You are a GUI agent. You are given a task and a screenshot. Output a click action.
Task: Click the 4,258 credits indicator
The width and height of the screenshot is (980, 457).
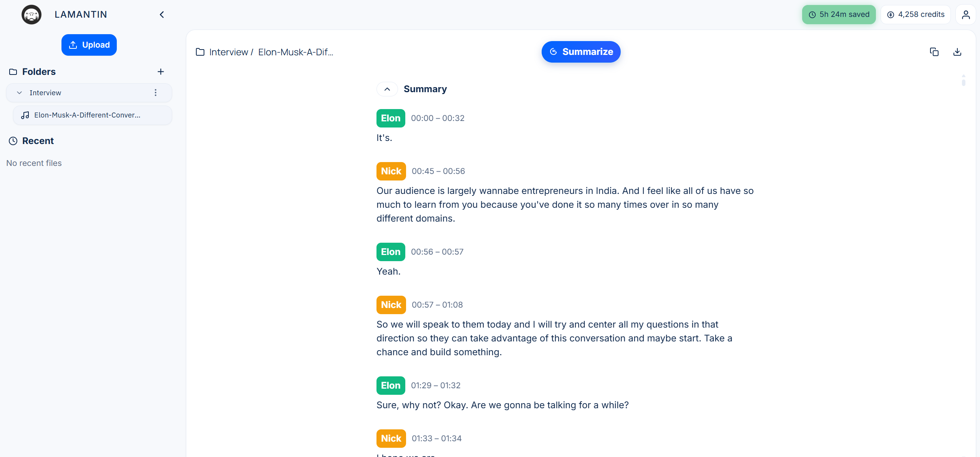pos(915,15)
